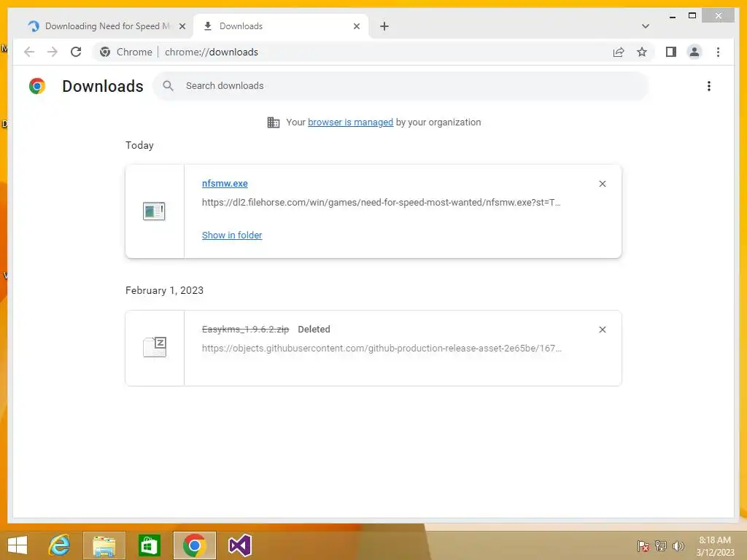Click the February 1, 2023 heading

(x=164, y=290)
